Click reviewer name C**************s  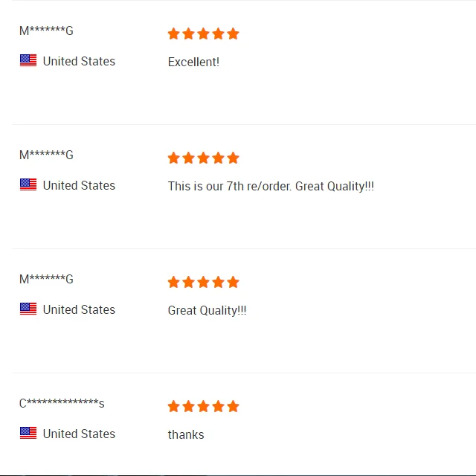pos(62,404)
